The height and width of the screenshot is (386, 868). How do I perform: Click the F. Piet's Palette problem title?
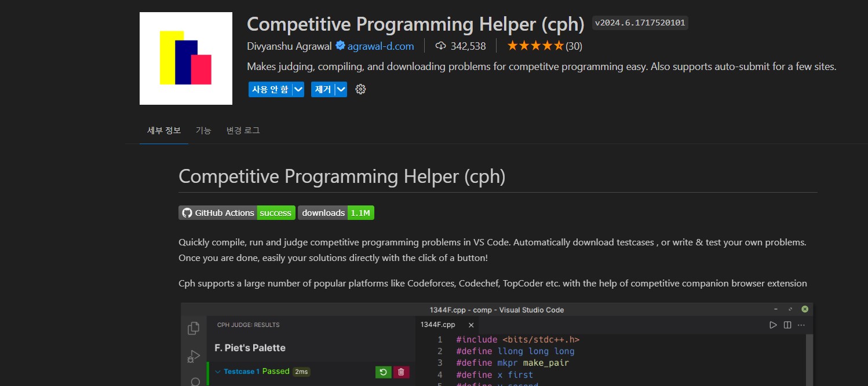[x=250, y=348]
